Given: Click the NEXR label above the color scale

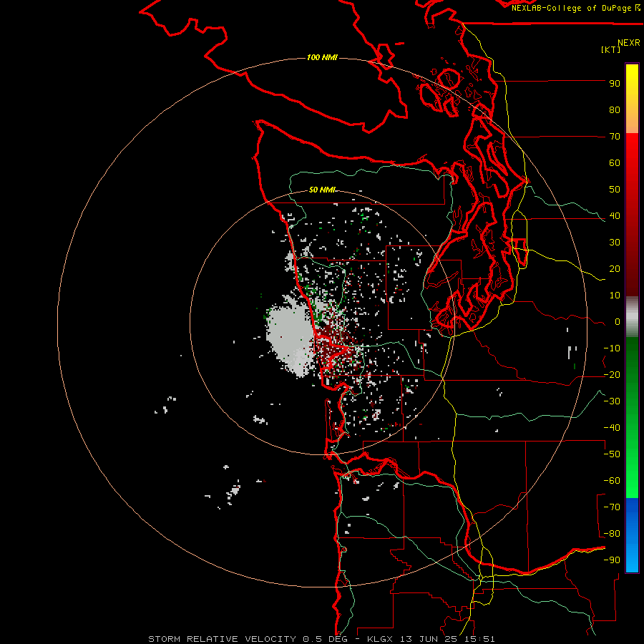Looking at the screenshot, I should click(629, 43).
